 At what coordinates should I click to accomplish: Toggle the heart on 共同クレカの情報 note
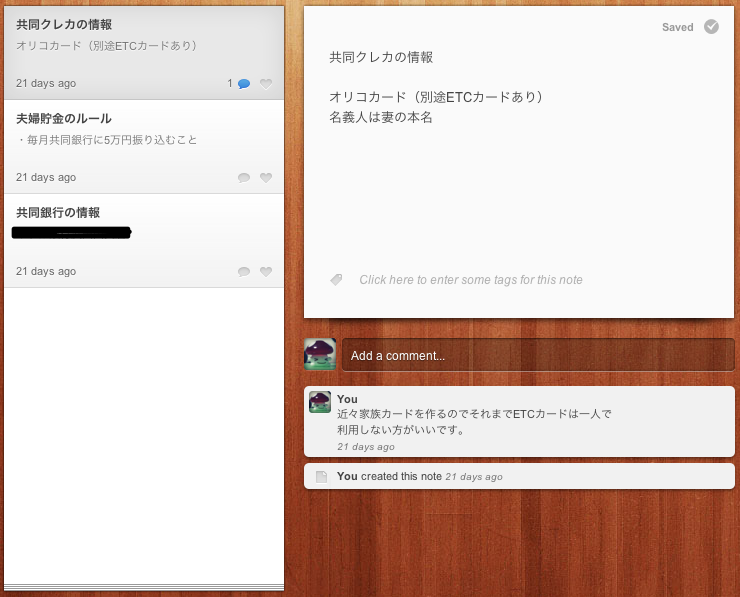(265, 84)
